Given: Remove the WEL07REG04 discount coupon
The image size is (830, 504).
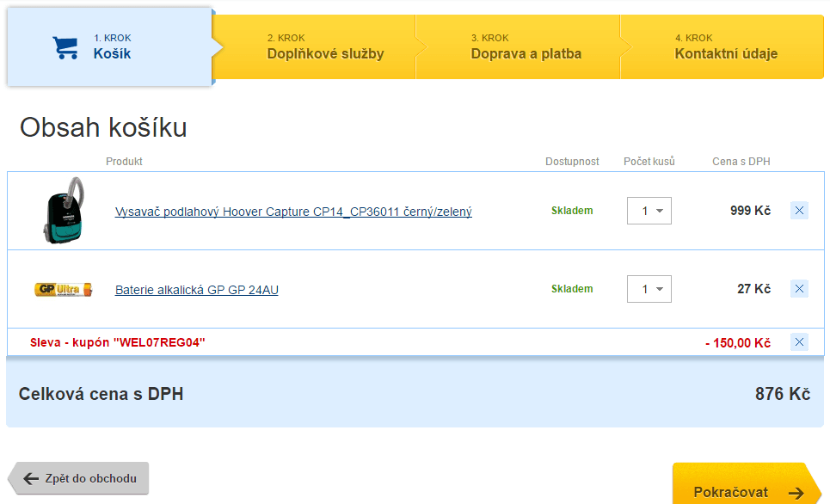Looking at the screenshot, I should (799, 342).
